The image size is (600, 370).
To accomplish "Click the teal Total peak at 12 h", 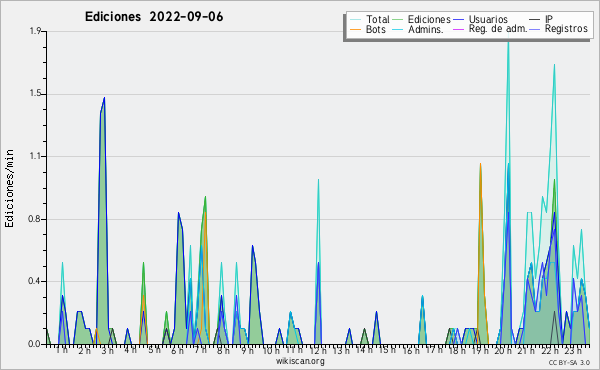I will point(318,180).
